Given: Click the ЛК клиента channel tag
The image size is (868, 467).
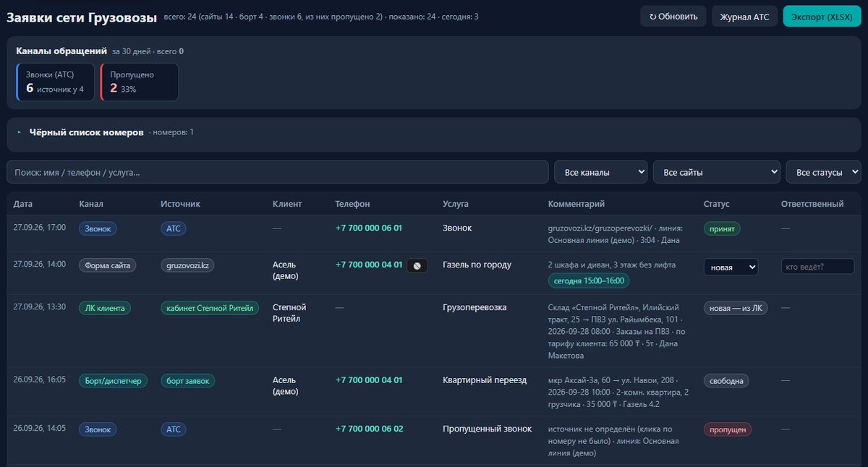Looking at the screenshot, I should pyautogui.click(x=105, y=308).
